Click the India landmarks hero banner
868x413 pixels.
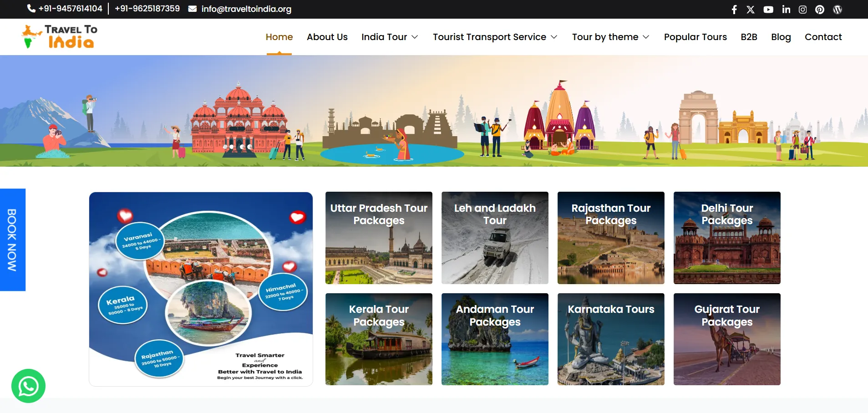click(434, 111)
